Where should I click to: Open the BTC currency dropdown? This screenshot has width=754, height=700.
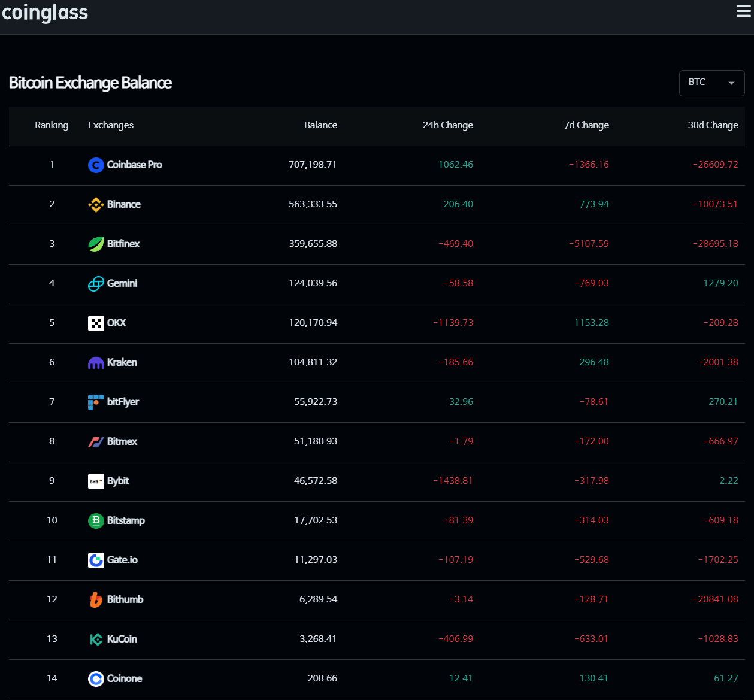click(x=704, y=83)
